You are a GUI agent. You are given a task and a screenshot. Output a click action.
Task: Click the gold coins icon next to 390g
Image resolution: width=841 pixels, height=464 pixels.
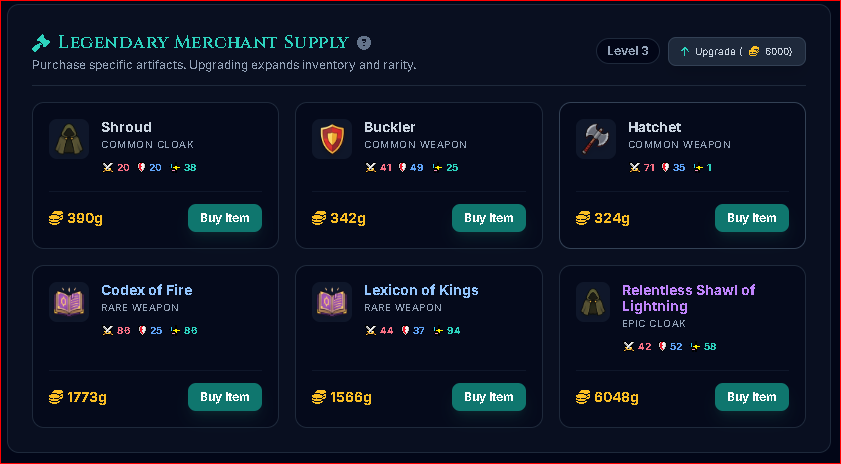56,218
